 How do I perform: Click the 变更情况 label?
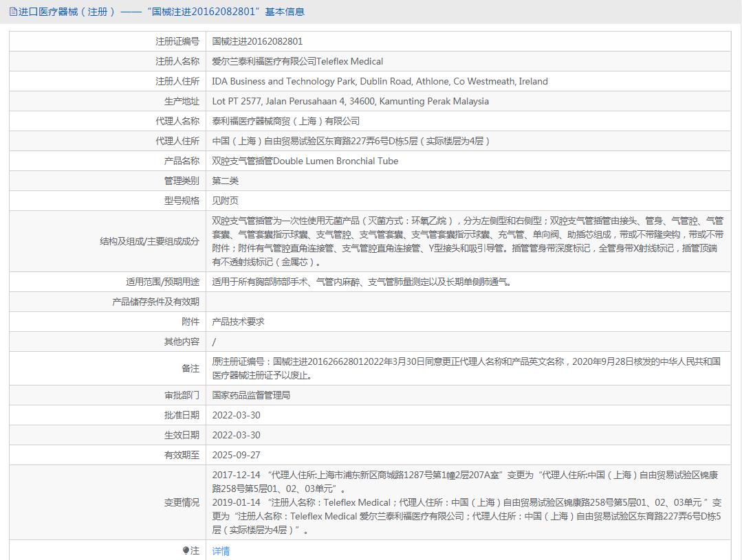pos(182,502)
